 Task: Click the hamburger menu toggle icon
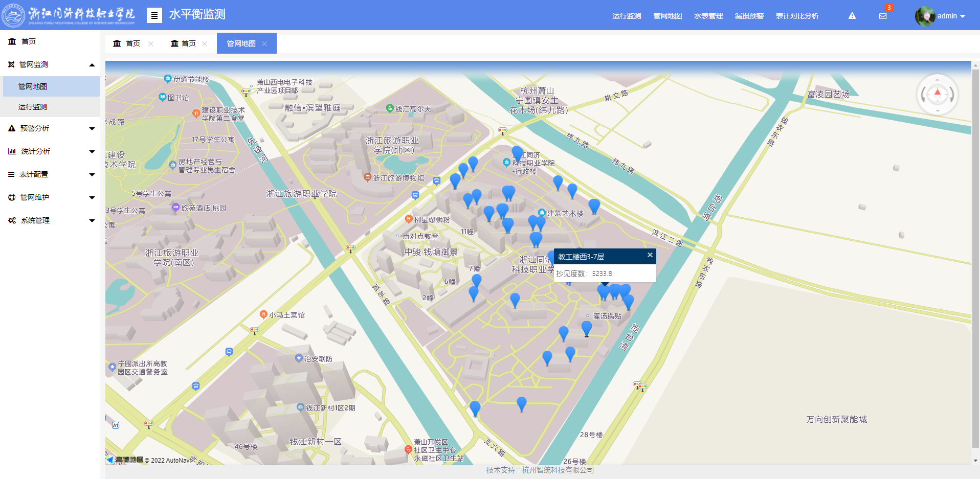pyautogui.click(x=154, y=15)
